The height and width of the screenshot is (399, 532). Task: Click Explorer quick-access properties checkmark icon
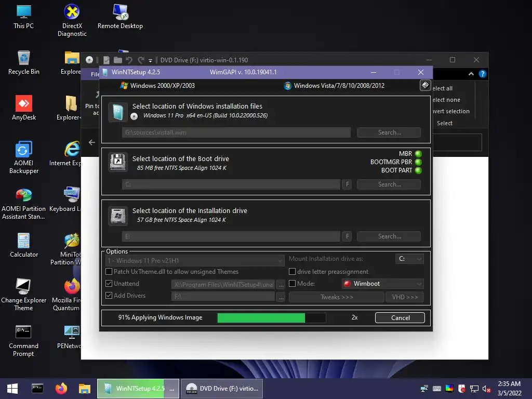tap(107, 60)
